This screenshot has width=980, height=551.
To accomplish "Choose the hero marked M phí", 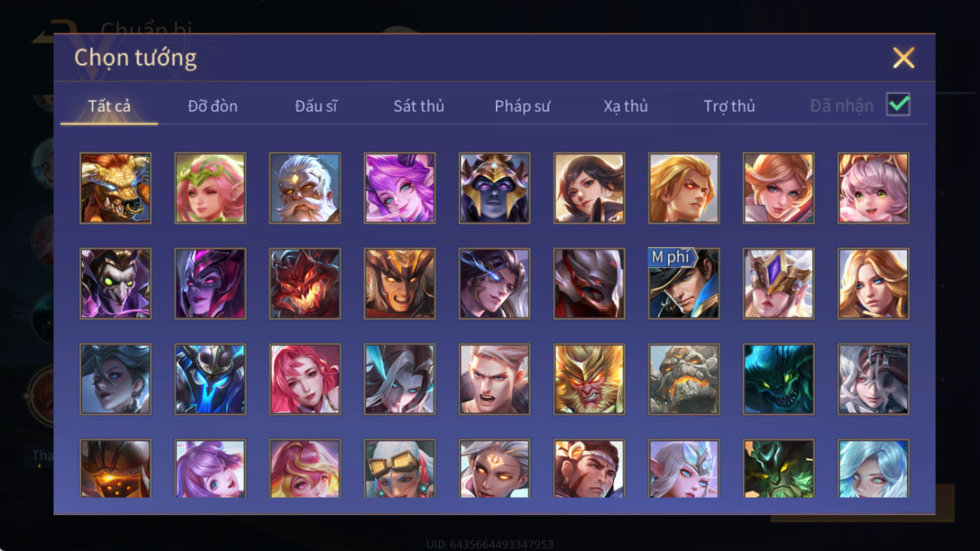I will click(x=683, y=283).
